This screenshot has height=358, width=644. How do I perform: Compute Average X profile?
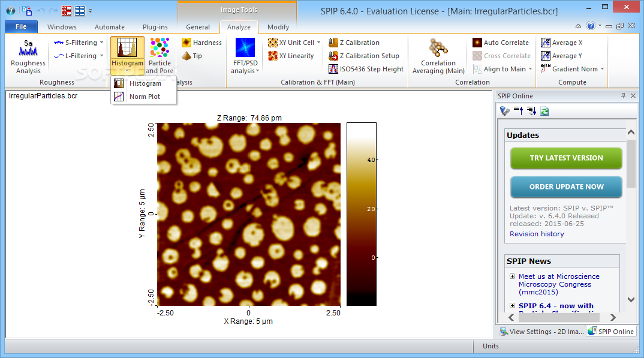coord(561,43)
